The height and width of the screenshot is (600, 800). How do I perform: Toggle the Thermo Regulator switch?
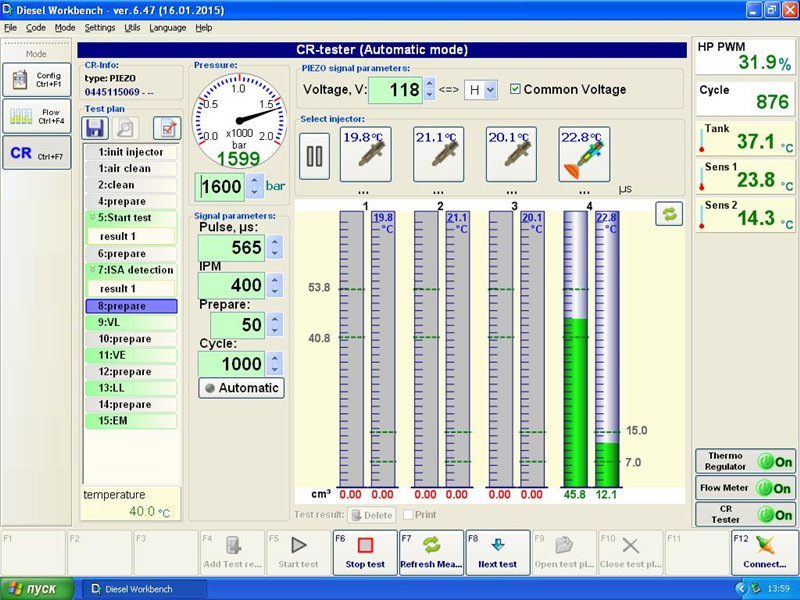(745, 461)
